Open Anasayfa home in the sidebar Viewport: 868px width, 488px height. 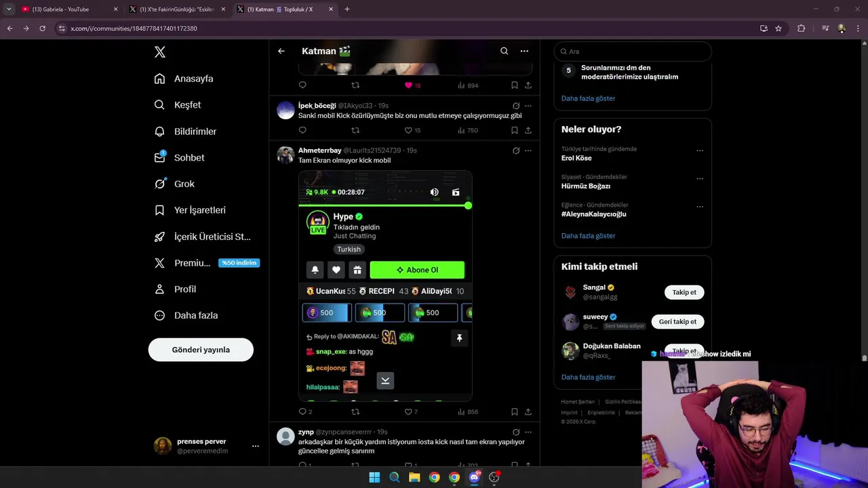tap(184, 79)
